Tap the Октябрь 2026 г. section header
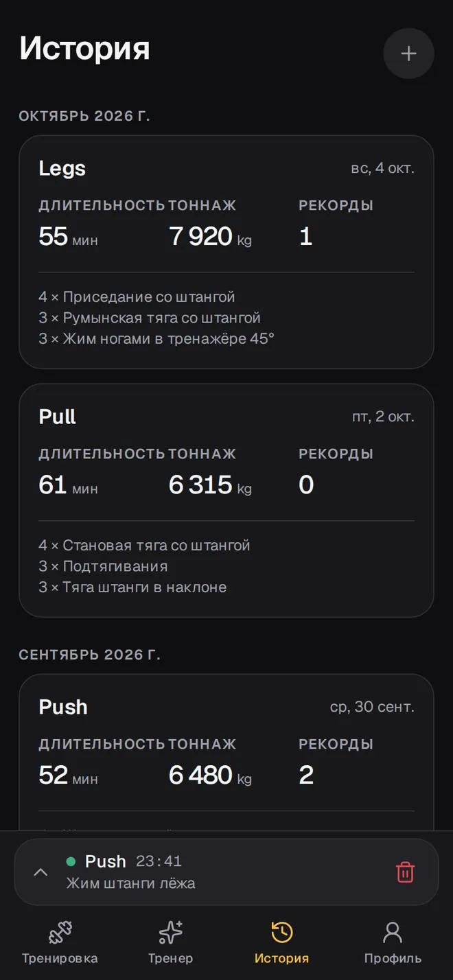453x980 pixels. click(84, 116)
